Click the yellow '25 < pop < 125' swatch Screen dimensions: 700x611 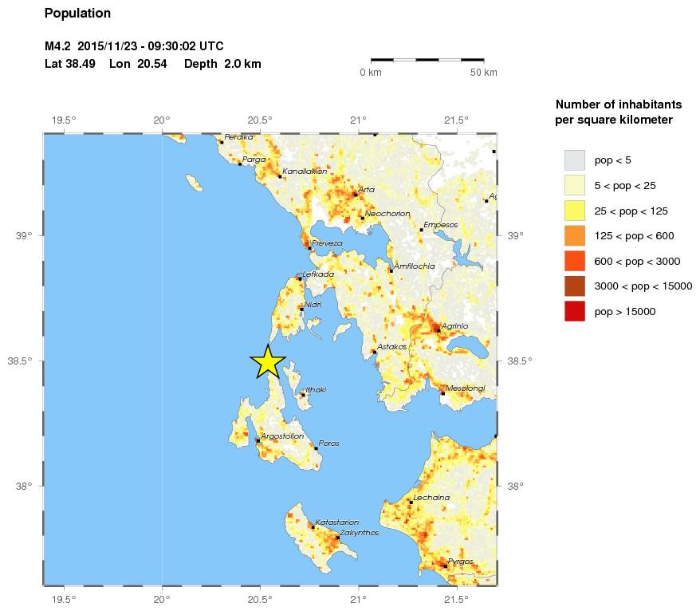(x=574, y=211)
